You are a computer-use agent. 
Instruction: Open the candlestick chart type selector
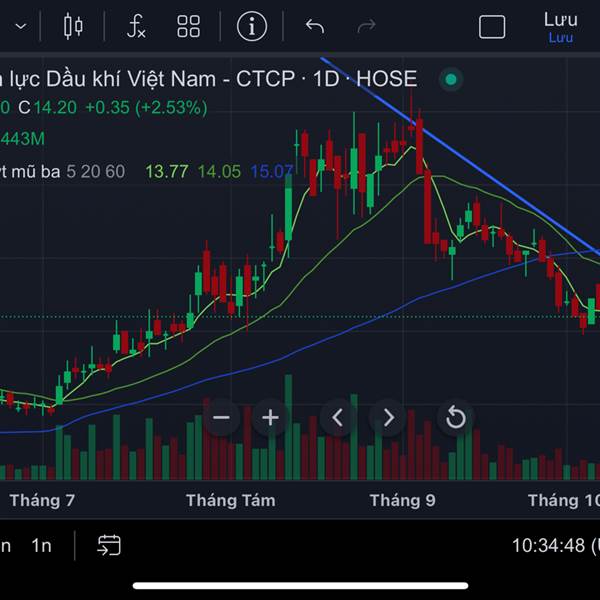point(73,26)
